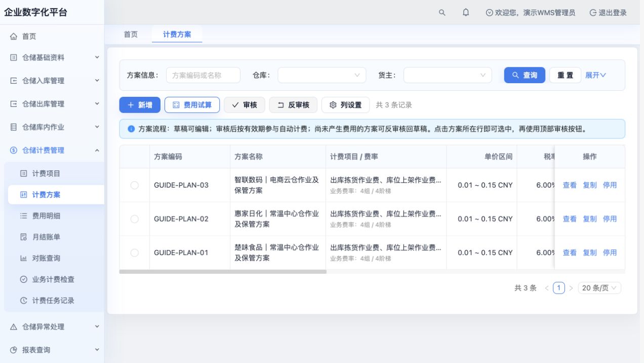The height and width of the screenshot is (363, 644).
Task: Click the blue 查询 button
Action: click(525, 75)
